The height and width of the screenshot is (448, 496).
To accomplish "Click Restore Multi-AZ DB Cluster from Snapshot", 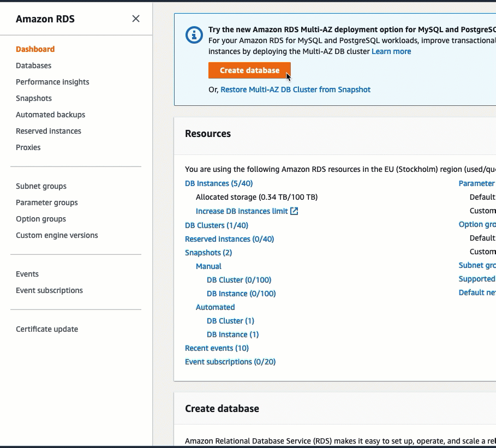I will click(295, 89).
